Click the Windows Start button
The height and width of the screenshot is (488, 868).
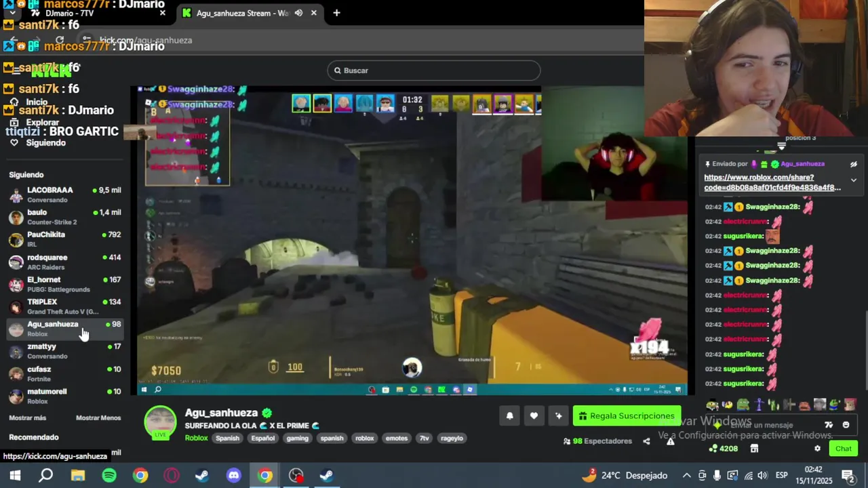coord(15,476)
